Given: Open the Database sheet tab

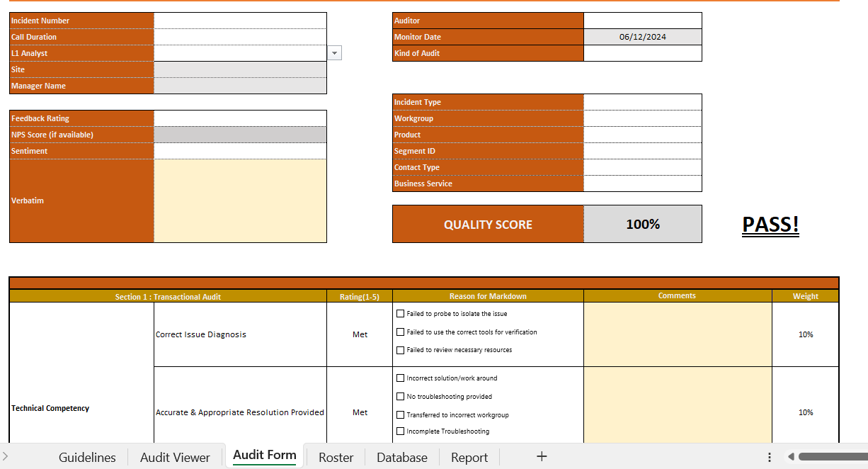Looking at the screenshot, I should coord(402,458).
